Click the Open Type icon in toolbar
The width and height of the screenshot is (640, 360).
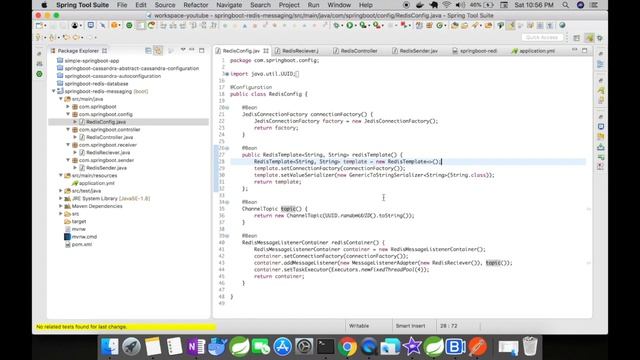pyautogui.click(x=455, y=25)
